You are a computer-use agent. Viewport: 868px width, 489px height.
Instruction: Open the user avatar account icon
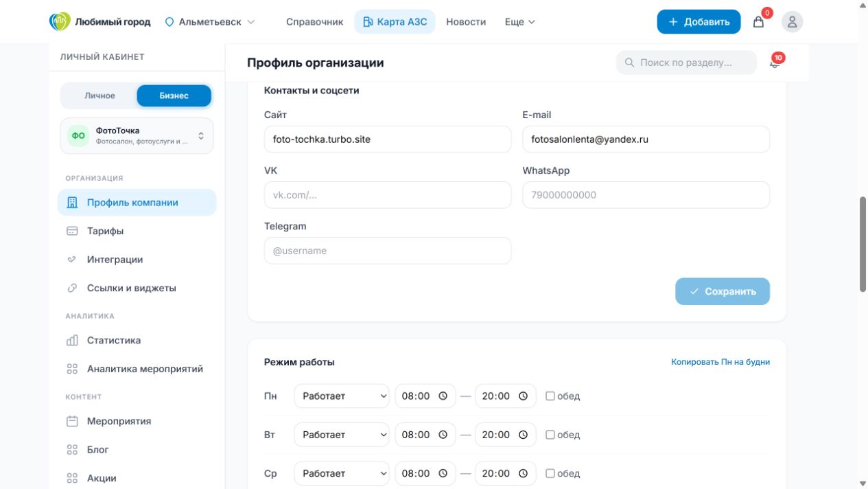(x=792, y=22)
